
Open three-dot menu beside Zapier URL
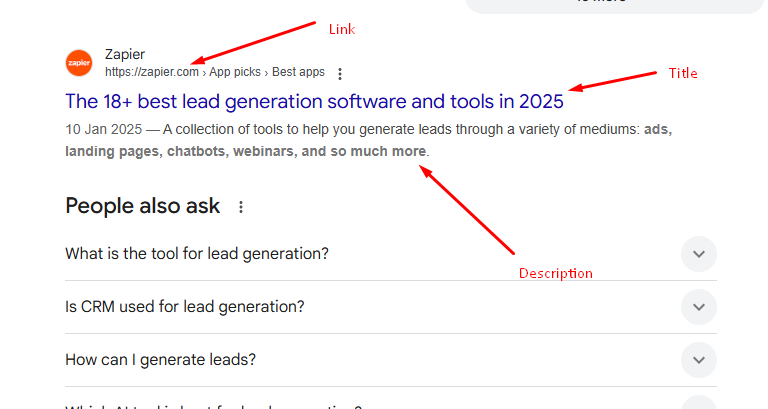click(340, 73)
